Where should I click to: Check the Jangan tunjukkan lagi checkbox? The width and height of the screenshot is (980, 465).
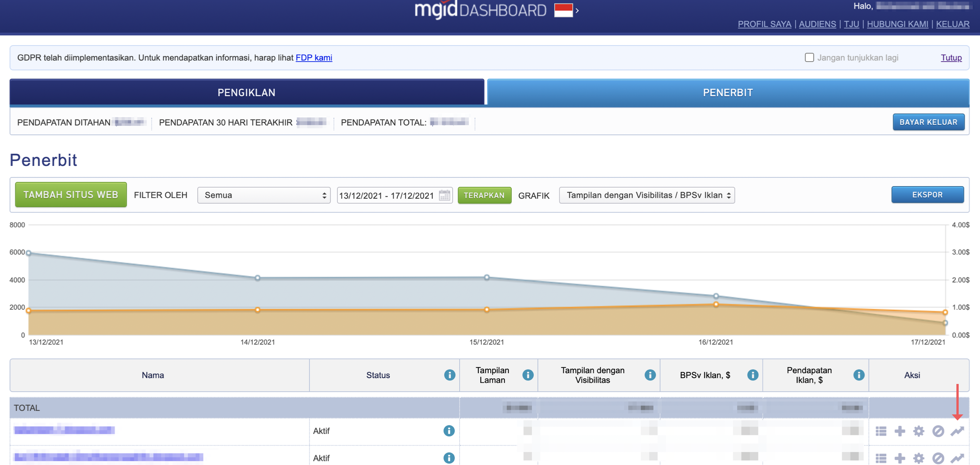[x=809, y=57]
